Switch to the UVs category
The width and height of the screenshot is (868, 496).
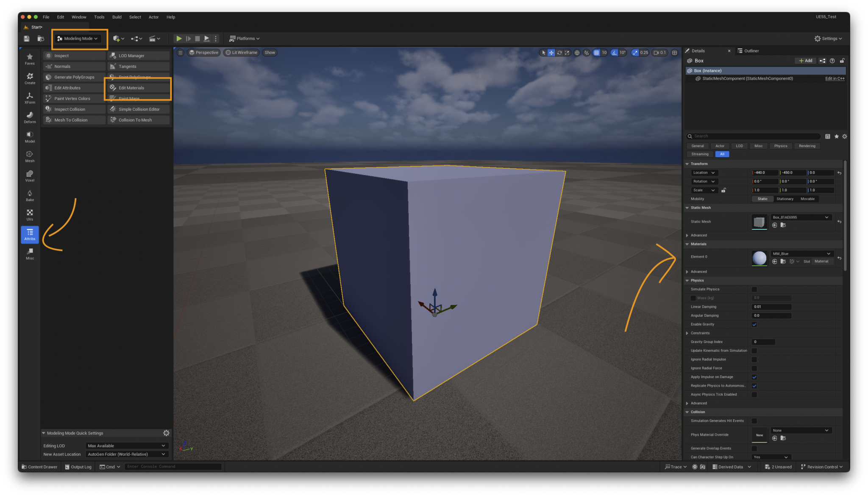(30, 215)
